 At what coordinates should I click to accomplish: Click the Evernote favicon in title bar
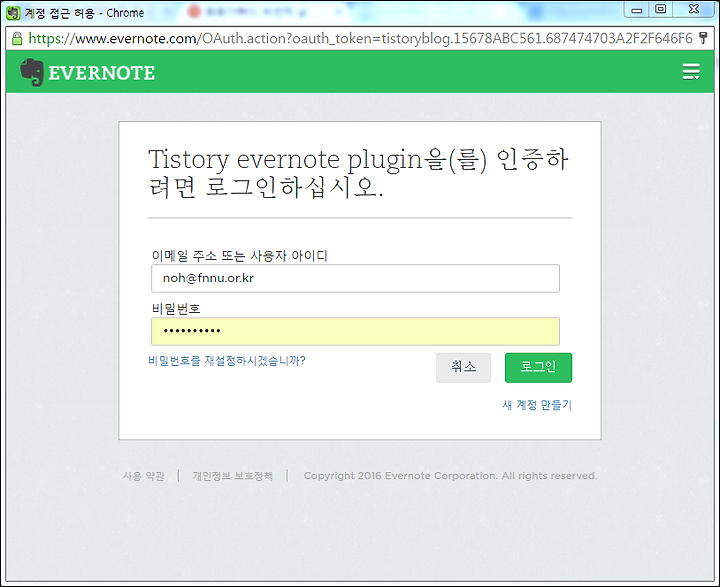click(x=13, y=12)
